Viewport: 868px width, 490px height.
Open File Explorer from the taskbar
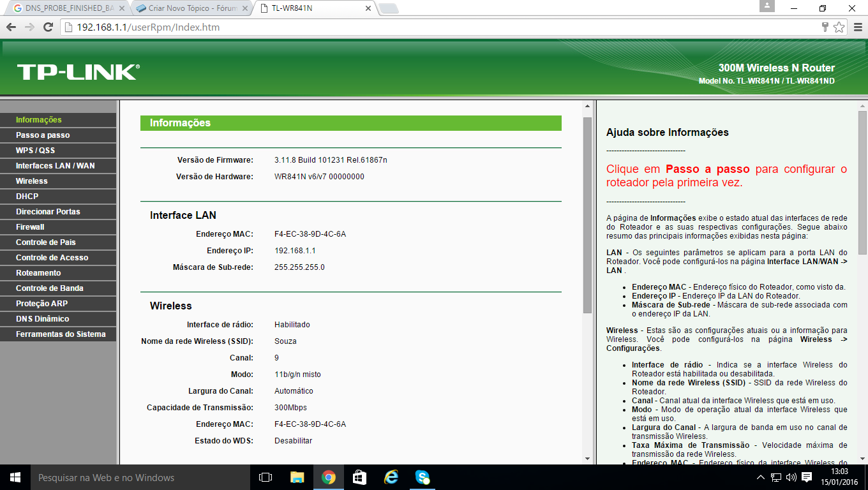click(297, 477)
